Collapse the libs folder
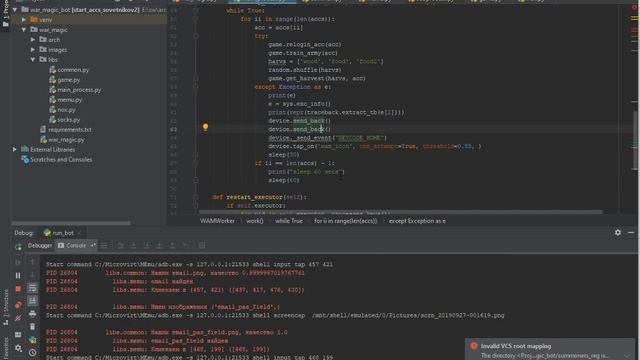 [x=33, y=60]
